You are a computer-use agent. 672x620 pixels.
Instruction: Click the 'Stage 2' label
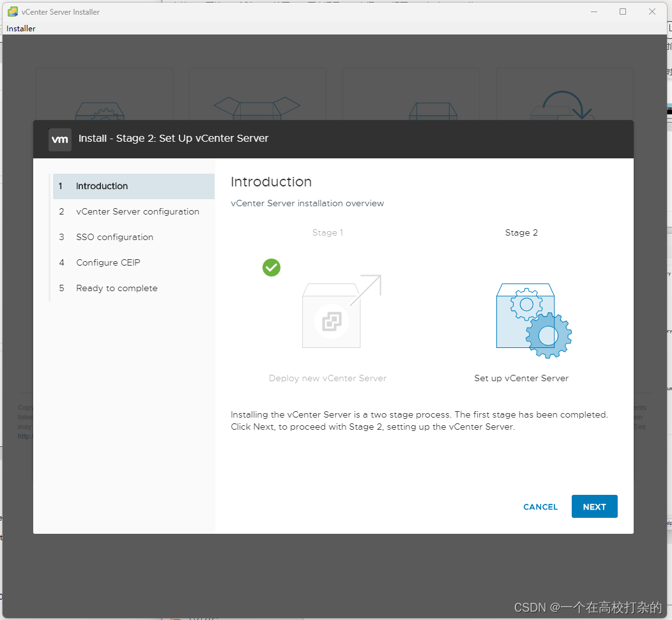pyautogui.click(x=521, y=232)
